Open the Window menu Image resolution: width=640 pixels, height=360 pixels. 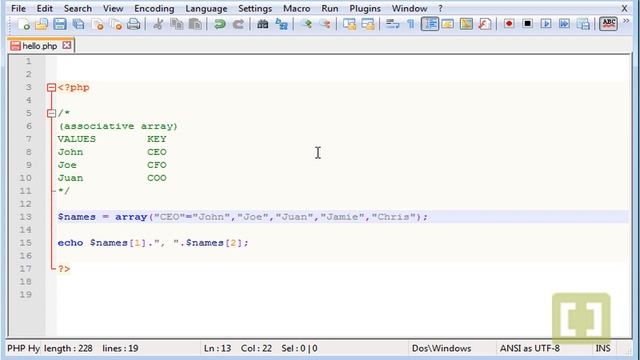click(409, 8)
